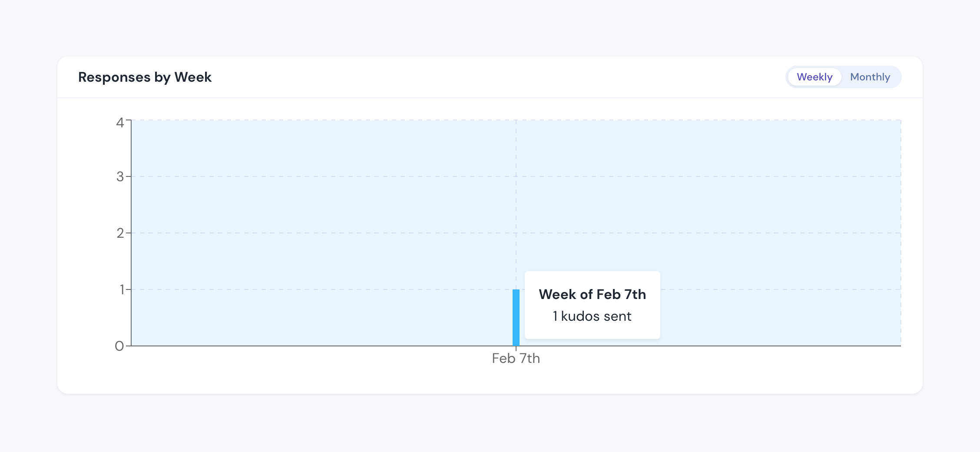980x452 pixels.
Task: Click the x-axis tick mark above "Feb 7th"
Action: (516, 349)
